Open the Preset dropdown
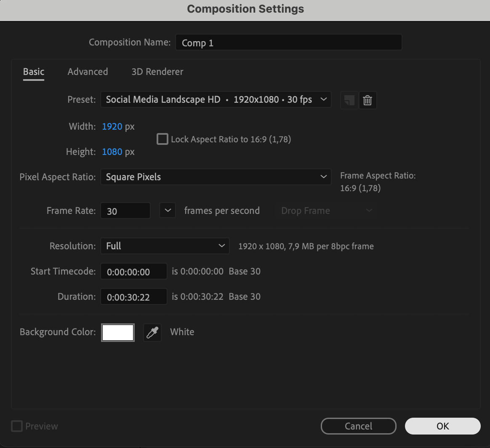Viewport: 490px width, 448px height. [216, 100]
